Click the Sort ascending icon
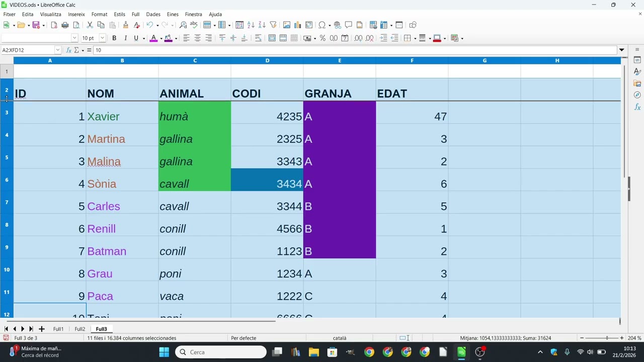Viewport: 644px width, 362px height. click(x=251, y=25)
